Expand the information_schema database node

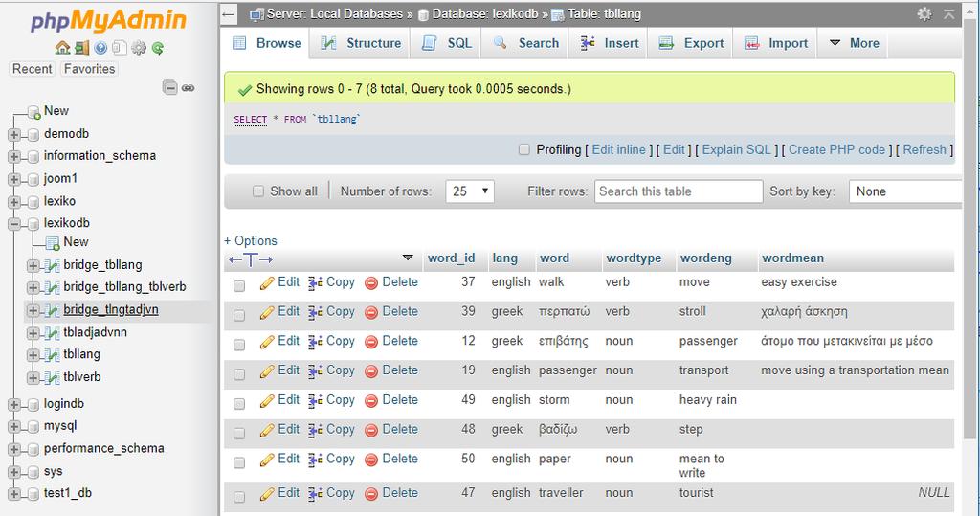coord(13,156)
